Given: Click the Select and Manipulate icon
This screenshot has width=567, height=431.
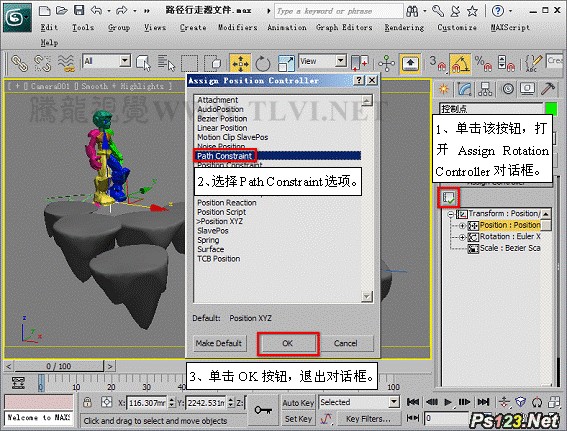Looking at the screenshot, I should tap(387, 63).
